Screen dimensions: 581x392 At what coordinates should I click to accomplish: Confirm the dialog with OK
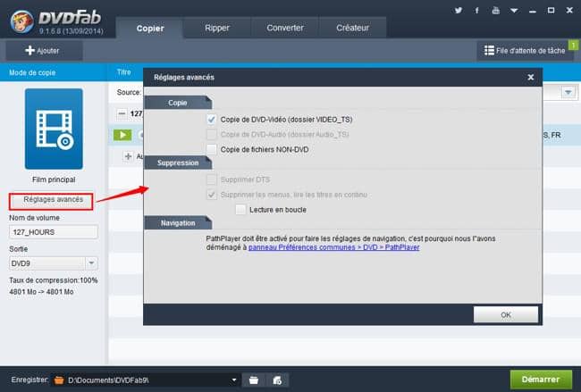tap(506, 314)
